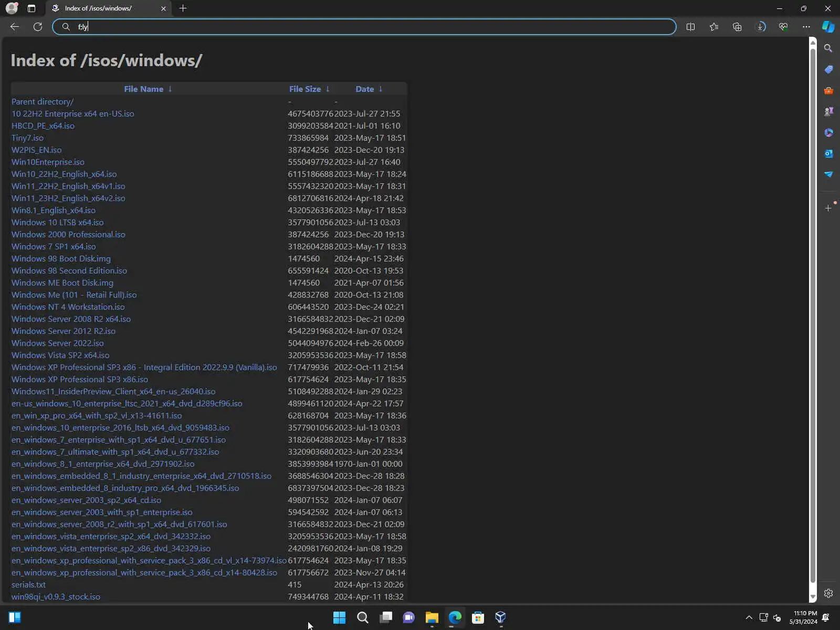Open split screen view in toolbar

[690, 27]
